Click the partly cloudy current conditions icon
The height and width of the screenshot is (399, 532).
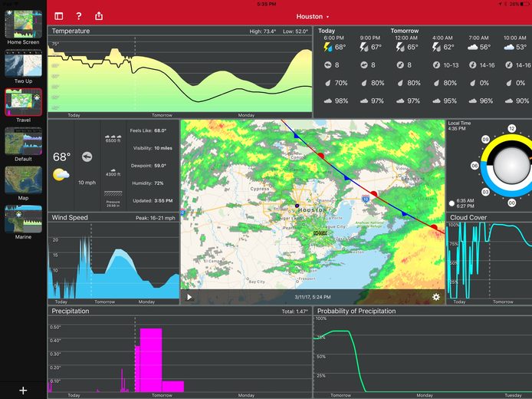[61, 174]
